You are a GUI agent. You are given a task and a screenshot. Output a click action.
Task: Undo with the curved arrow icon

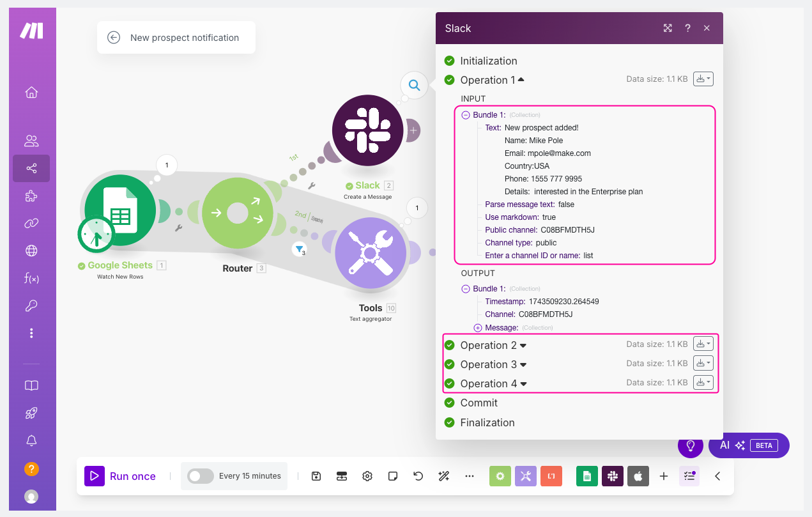[418, 476]
